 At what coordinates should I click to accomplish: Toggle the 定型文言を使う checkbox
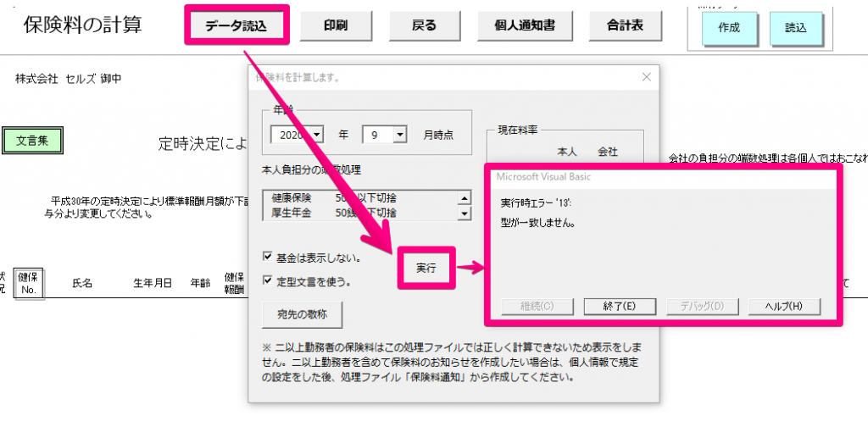coord(268,281)
